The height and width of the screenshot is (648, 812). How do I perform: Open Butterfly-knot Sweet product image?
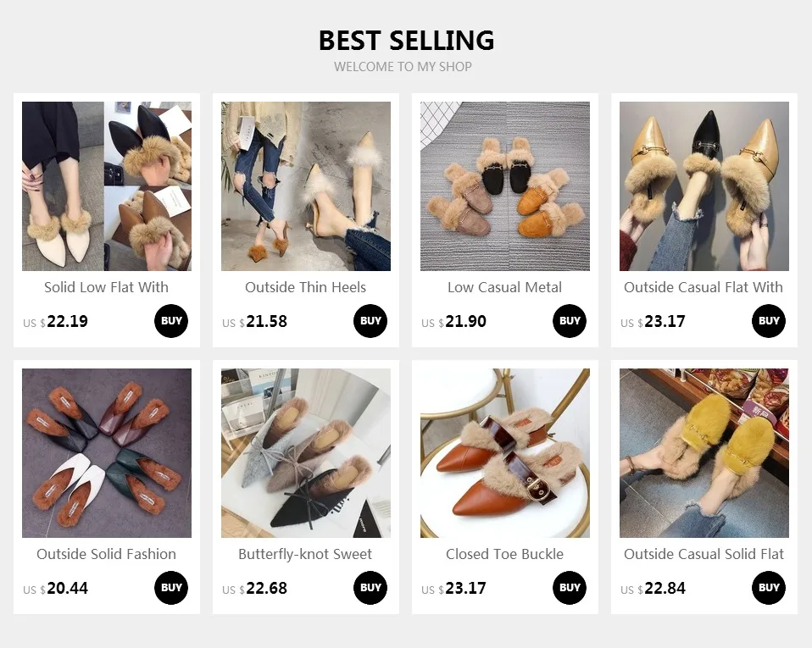[x=306, y=453]
